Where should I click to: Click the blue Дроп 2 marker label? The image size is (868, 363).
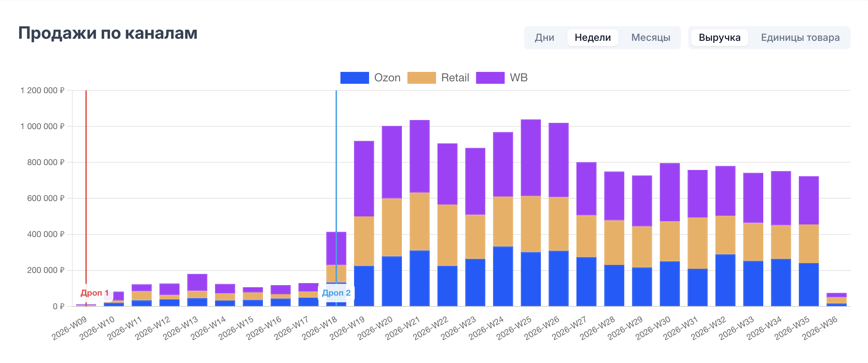pos(336,293)
